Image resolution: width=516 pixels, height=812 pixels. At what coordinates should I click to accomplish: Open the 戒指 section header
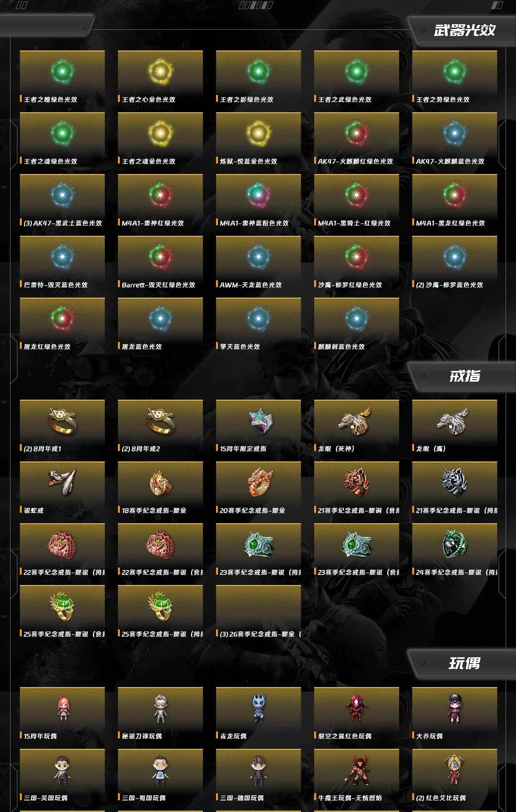tap(464, 376)
